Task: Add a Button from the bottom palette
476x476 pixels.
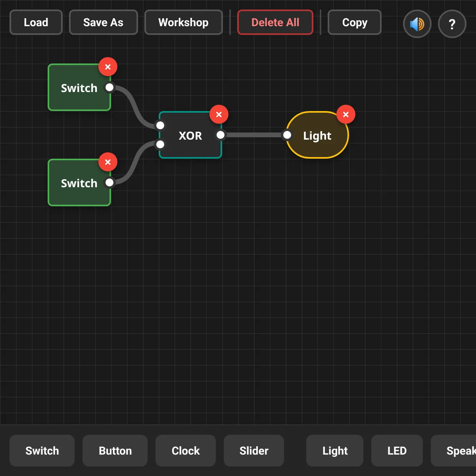Action: (x=115, y=451)
